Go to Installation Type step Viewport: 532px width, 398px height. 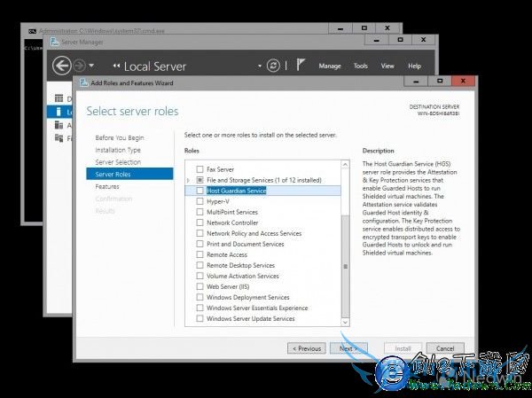[118, 150]
